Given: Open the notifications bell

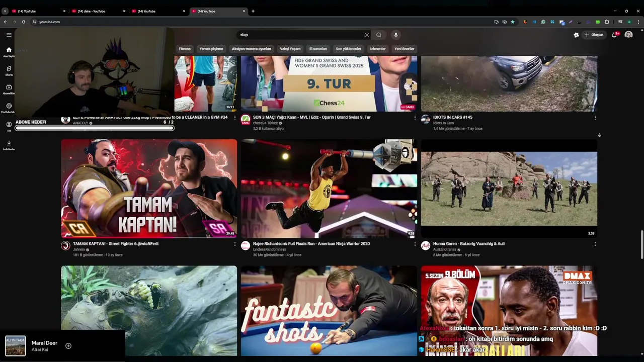Looking at the screenshot, I should (x=615, y=35).
